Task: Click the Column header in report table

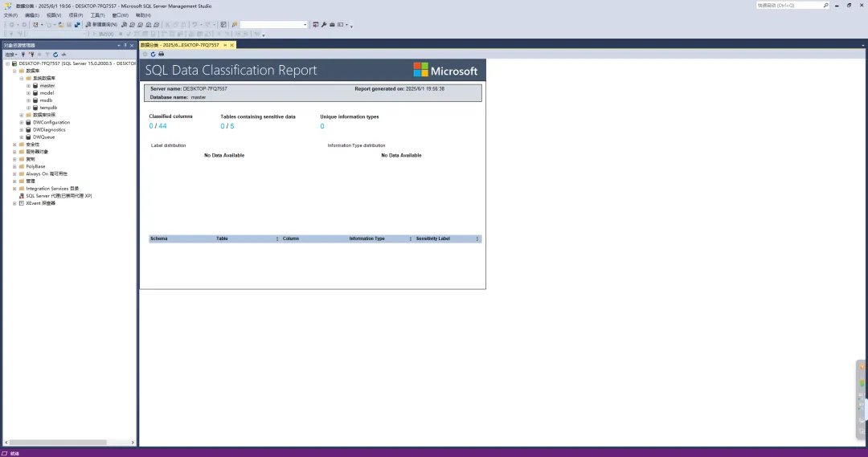Action: click(291, 239)
